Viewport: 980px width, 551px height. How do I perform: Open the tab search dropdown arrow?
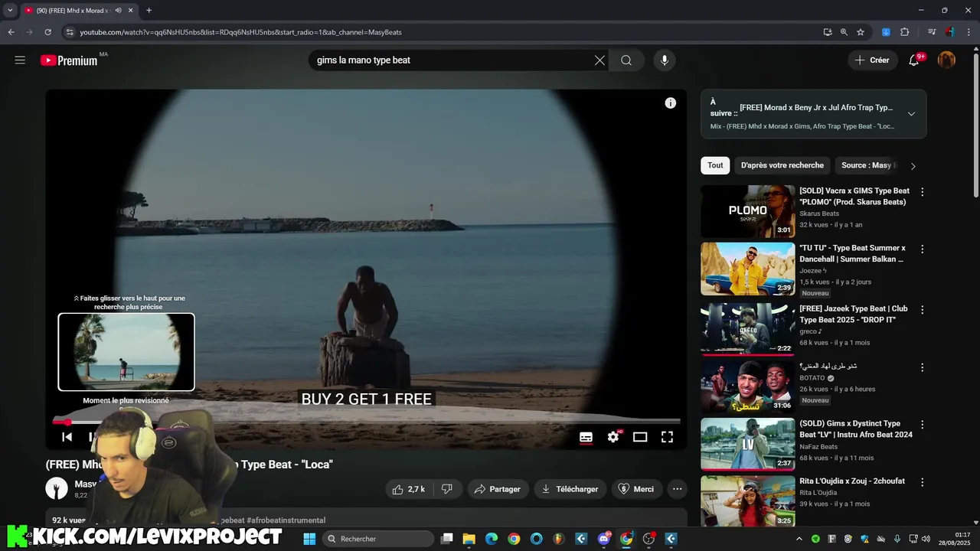[10, 11]
